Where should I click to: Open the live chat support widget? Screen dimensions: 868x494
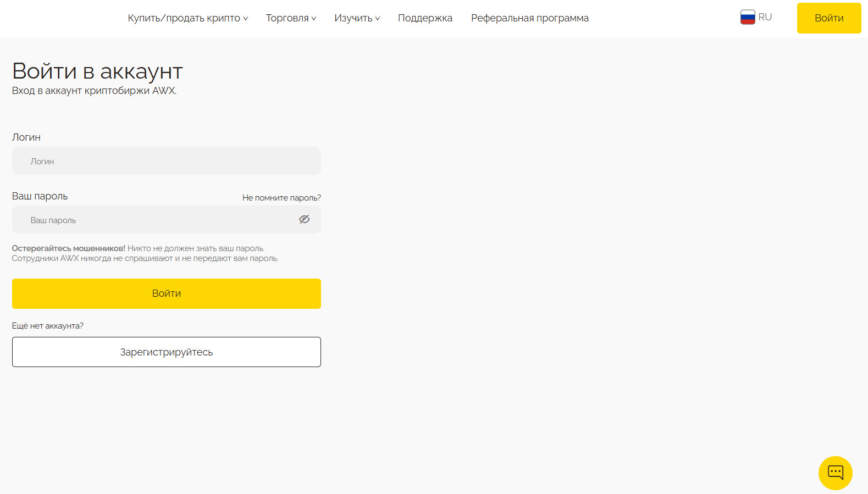point(835,473)
